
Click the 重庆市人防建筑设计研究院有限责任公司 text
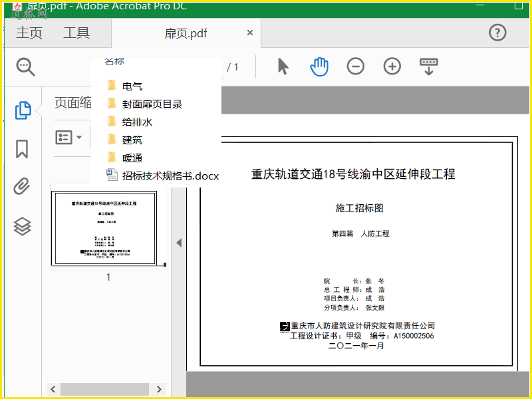pyautogui.click(x=362, y=326)
